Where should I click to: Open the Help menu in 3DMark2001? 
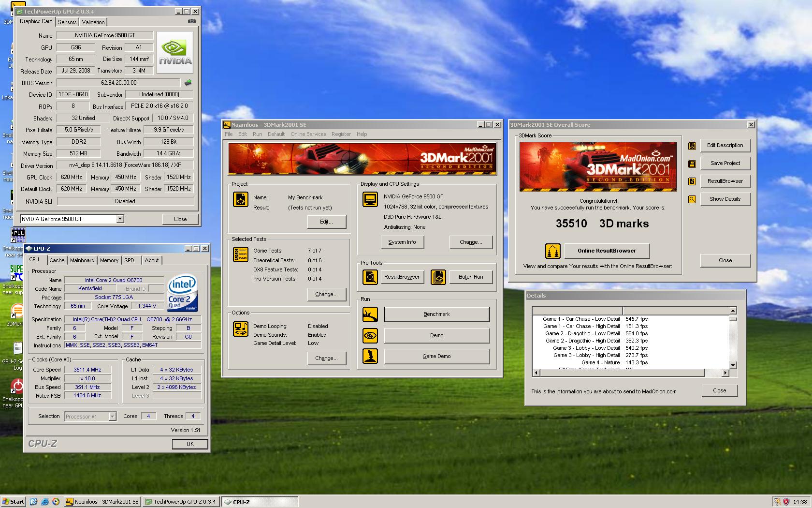tap(362, 134)
